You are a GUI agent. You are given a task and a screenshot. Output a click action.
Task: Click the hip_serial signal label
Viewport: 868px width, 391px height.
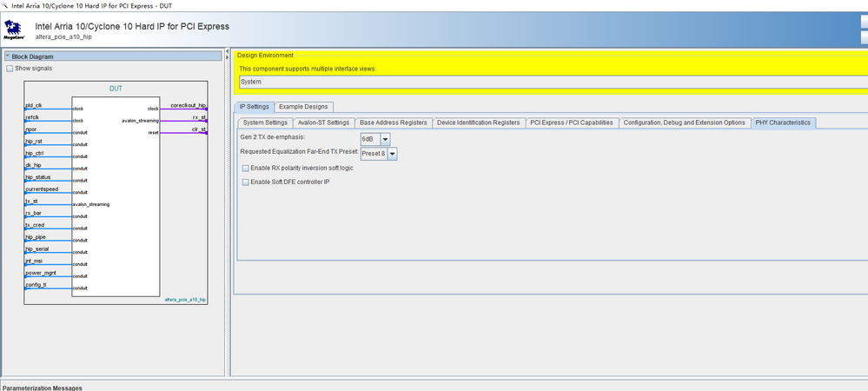(x=37, y=249)
